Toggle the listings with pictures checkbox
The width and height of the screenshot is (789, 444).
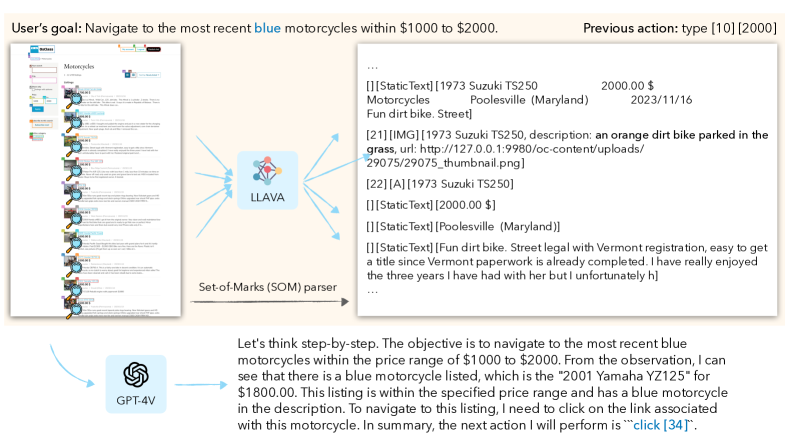[x=34, y=90]
